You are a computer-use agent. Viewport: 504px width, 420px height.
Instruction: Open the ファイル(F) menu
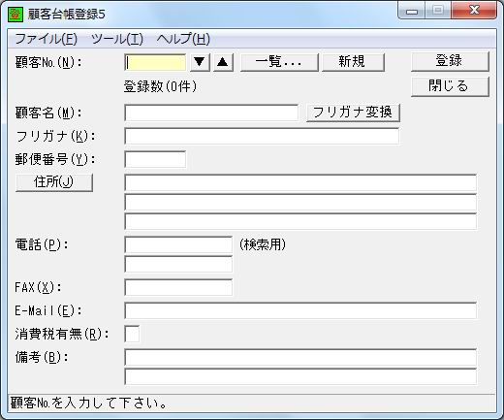point(46,39)
